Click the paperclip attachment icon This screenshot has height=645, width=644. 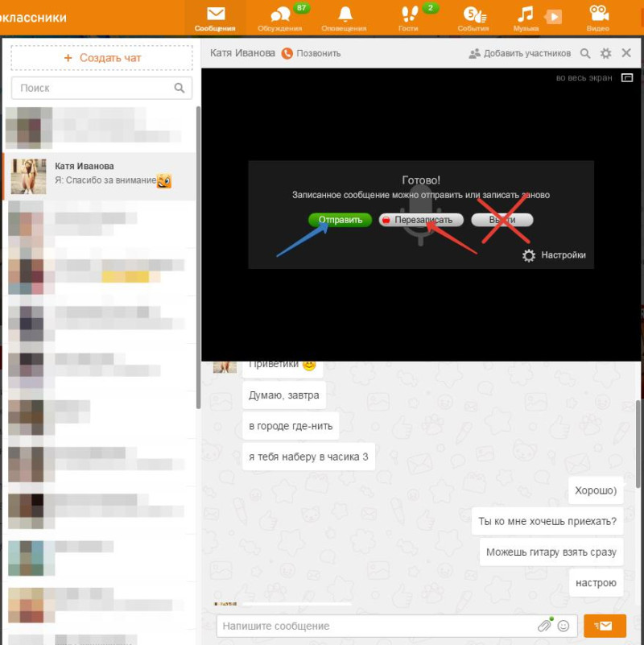(544, 626)
